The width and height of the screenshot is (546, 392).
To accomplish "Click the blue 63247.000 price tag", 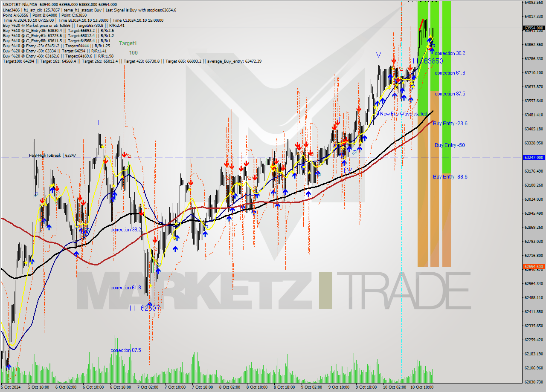I will click(533, 157).
